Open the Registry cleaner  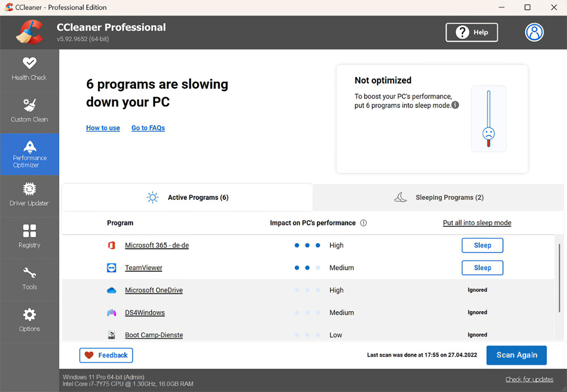pyautogui.click(x=29, y=238)
